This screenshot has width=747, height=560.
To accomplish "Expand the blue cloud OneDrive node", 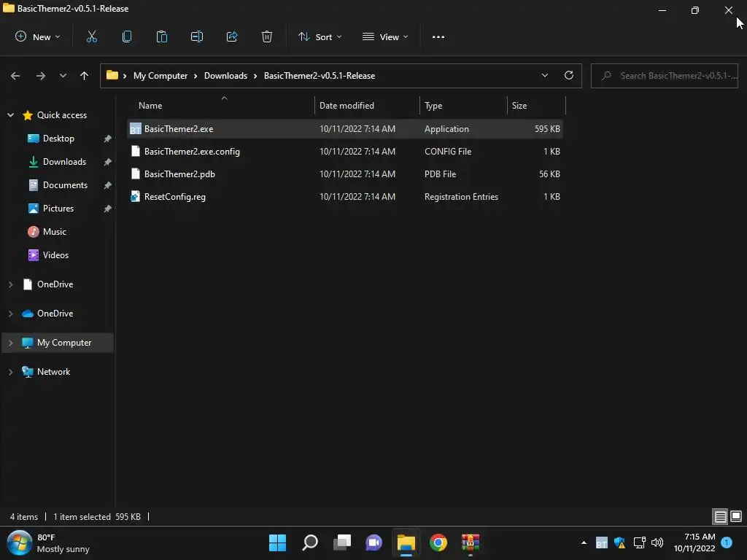I will tap(10, 314).
